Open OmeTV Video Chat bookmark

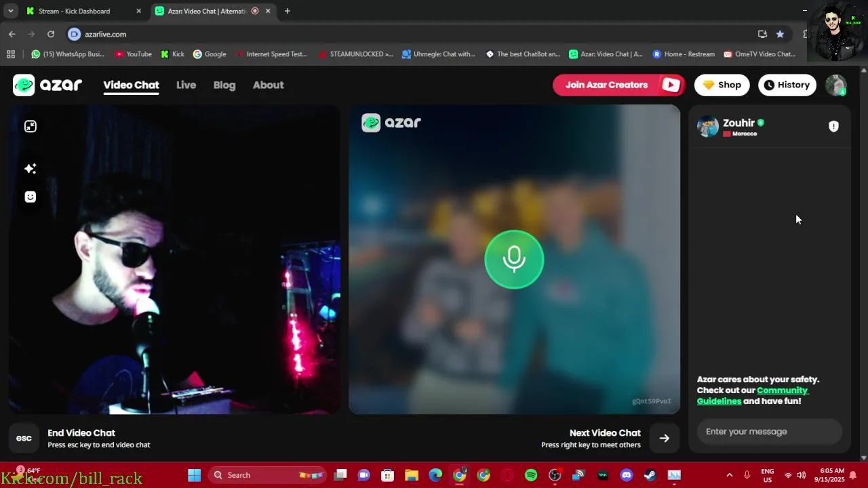(759, 54)
